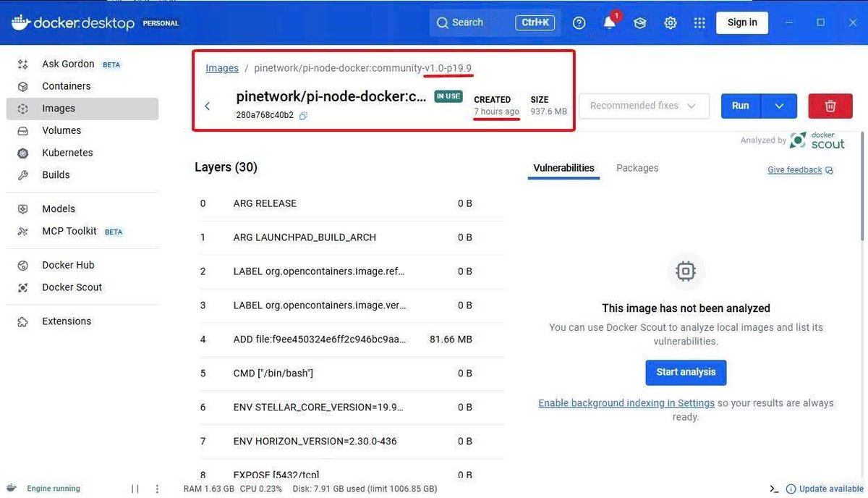Select layer LABEL org.opencontainers.image.ref
This screenshot has width=868, height=498.
pos(349,271)
